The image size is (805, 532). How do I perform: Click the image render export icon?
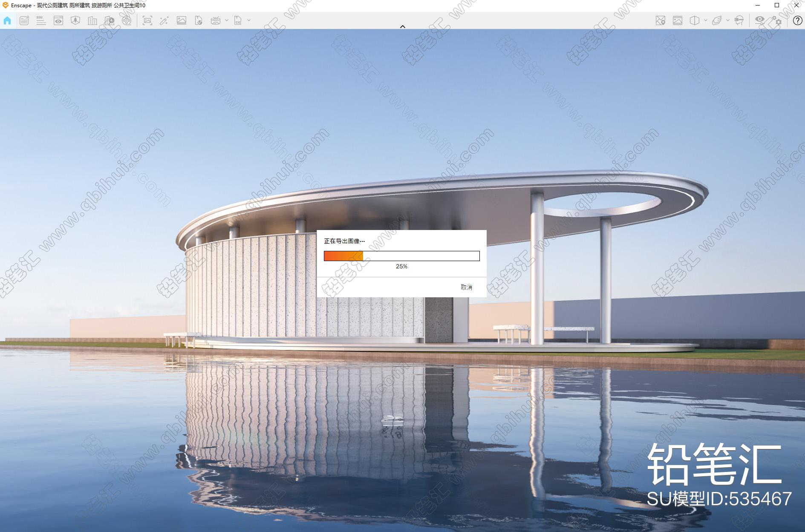[x=182, y=20]
